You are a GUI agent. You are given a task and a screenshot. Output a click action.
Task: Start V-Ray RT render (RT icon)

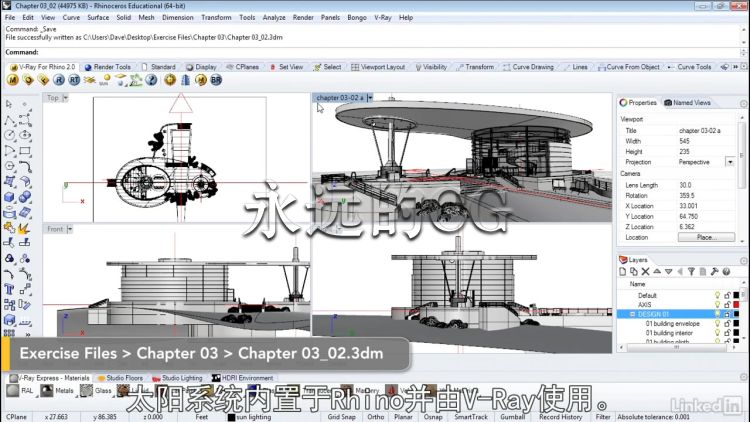(x=74, y=80)
